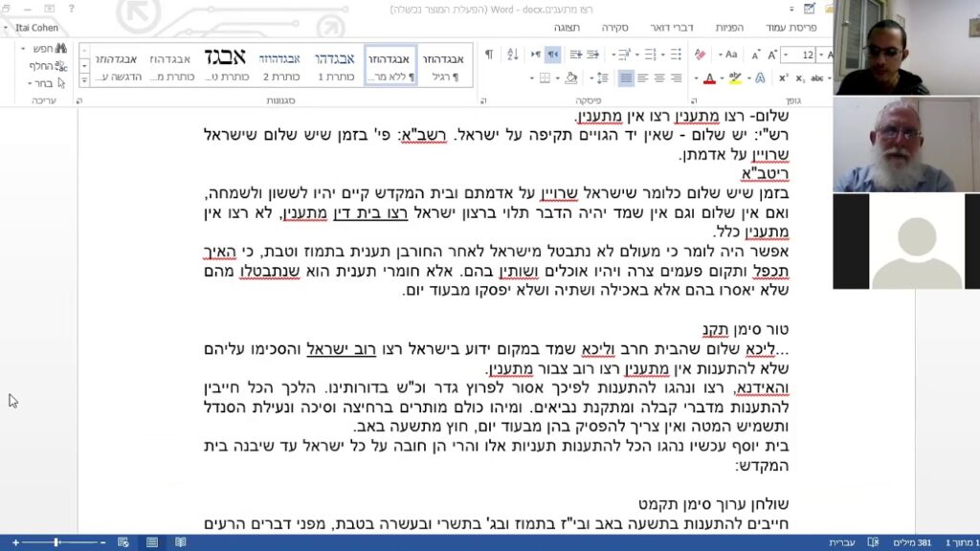Screen dimensions: 980x551
Task: Click the text effects outlined A icon
Action: click(x=760, y=78)
